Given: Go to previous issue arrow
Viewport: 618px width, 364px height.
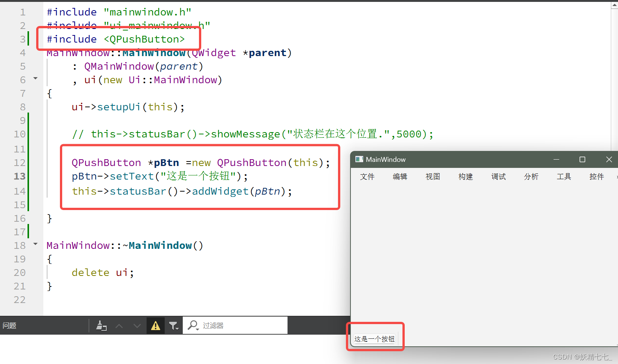Looking at the screenshot, I should [119, 326].
